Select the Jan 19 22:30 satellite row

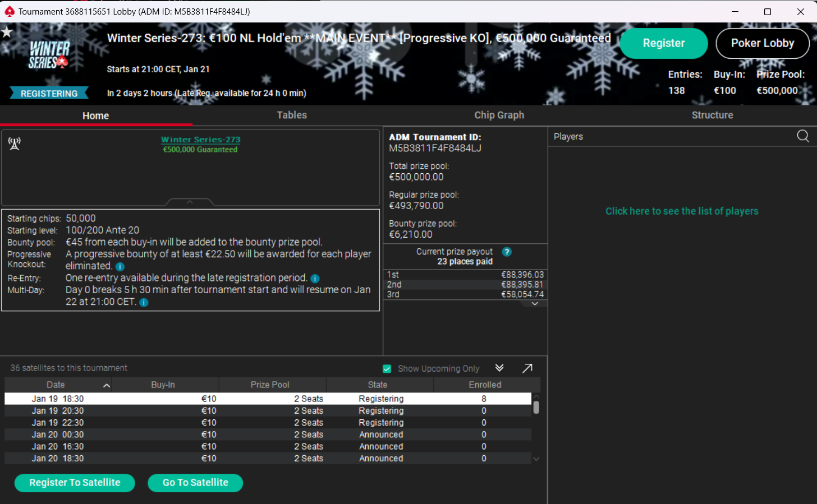pyautogui.click(x=268, y=423)
